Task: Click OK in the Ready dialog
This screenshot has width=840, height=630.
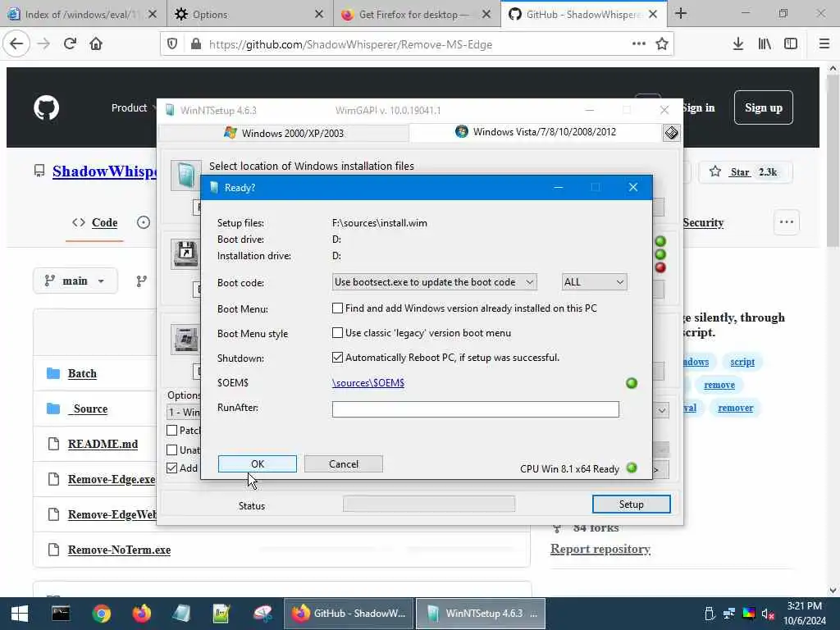Action: (257, 464)
